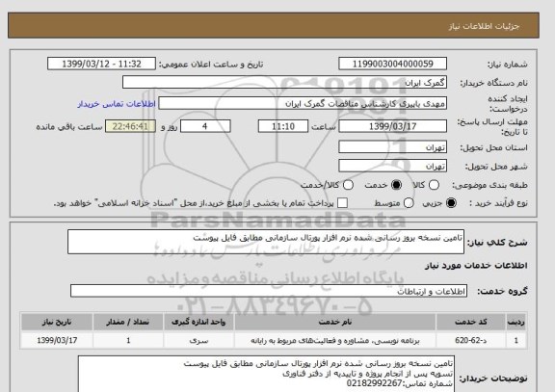555x392 pixels.
Task: Click the نوع فرآیند خرید label
Action: (499, 203)
